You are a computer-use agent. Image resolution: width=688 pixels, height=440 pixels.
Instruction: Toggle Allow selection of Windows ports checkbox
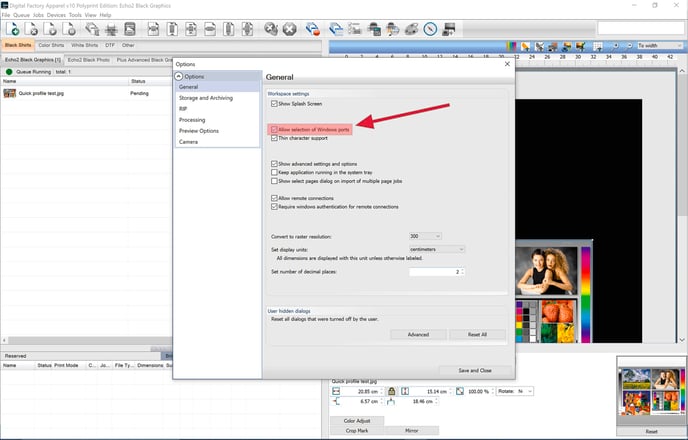click(274, 129)
